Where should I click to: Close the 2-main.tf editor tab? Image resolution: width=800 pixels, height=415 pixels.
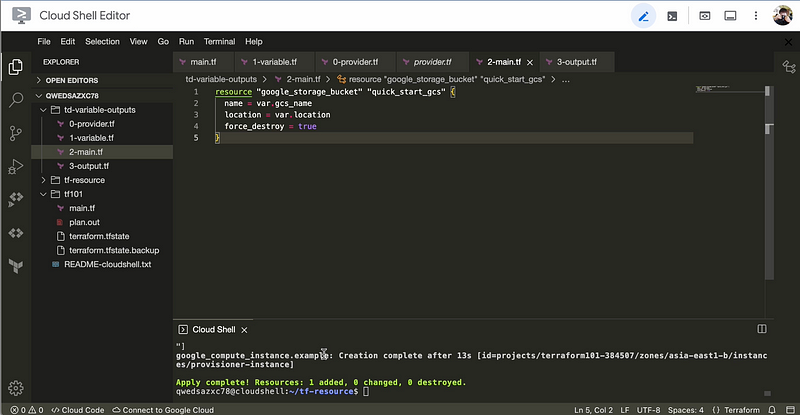click(530, 62)
